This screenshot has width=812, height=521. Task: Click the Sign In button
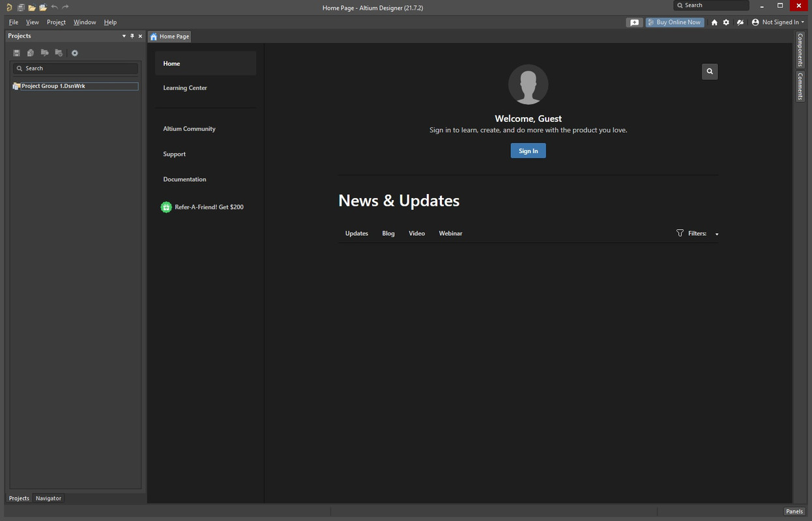coord(528,151)
